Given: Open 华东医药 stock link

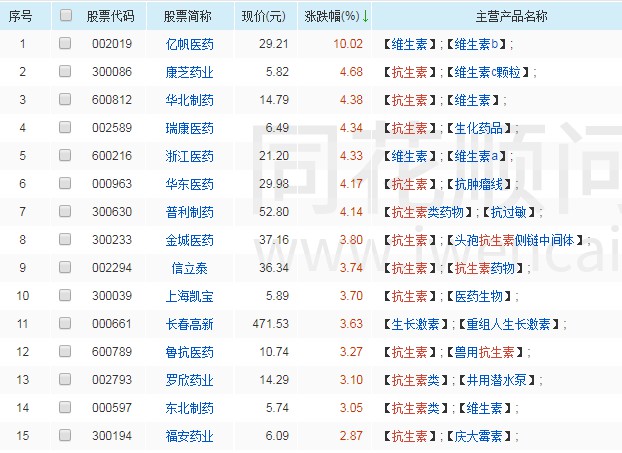Looking at the screenshot, I should (190, 184).
